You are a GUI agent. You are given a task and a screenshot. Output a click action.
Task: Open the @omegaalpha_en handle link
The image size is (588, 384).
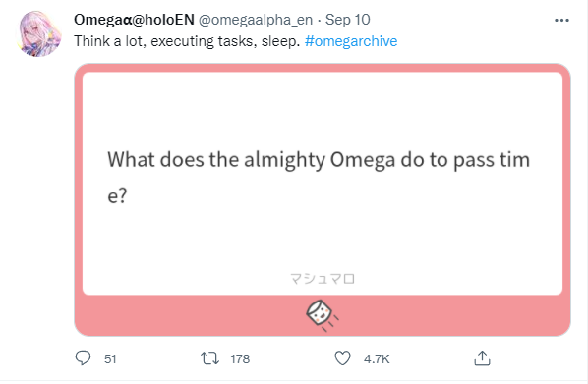click(256, 20)
